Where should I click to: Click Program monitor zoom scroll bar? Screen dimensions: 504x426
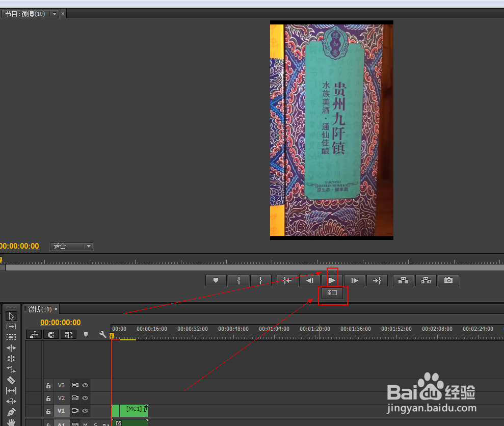pyautogui.click(x=255, y=268)
